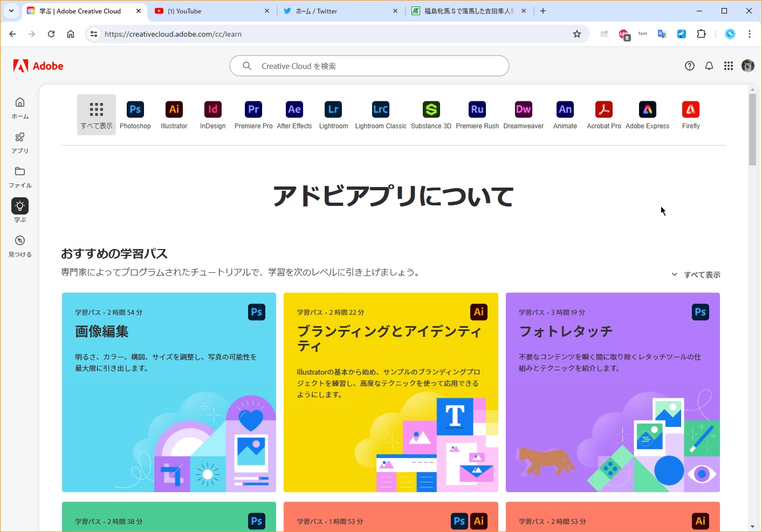This screenshot has width=762, height=532.
Task: Click the Adobe logo
Action: pos(38,66)
